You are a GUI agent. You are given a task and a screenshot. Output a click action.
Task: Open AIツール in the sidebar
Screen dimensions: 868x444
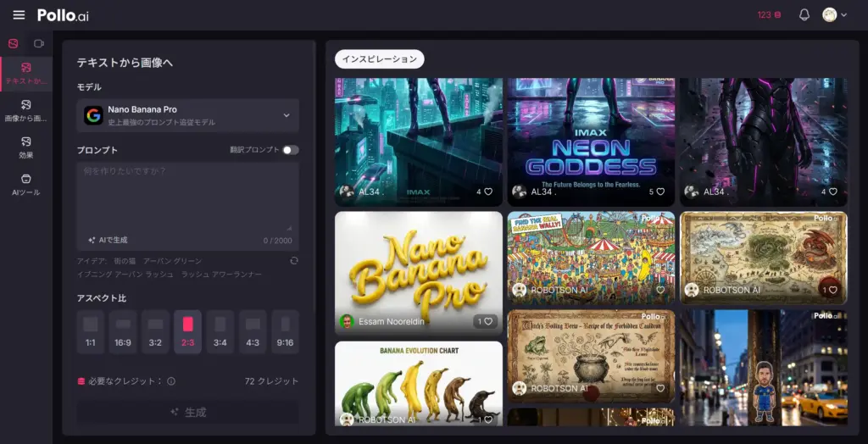25,184
